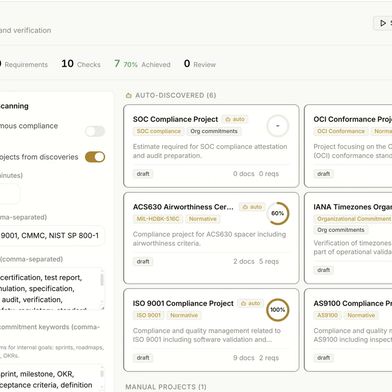Viewport: 392px width, 392px height.
Task: Toggle the autonomous compliance switch off state
Action: [x=95, y=131]
